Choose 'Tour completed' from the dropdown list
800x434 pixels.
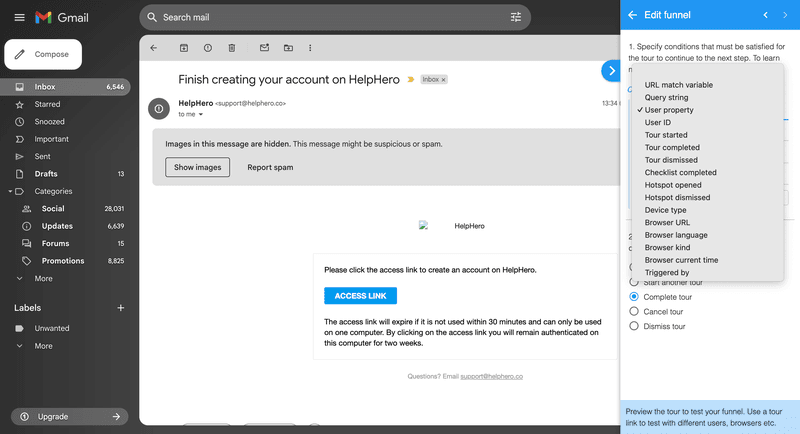click(672, 147)
